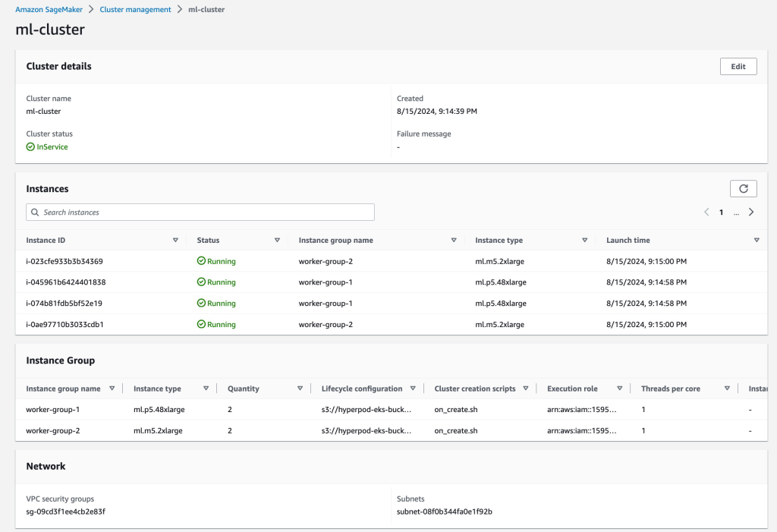Open the Lifecycle configuration column filter
777x532 pixels.
tap(414, 388)
